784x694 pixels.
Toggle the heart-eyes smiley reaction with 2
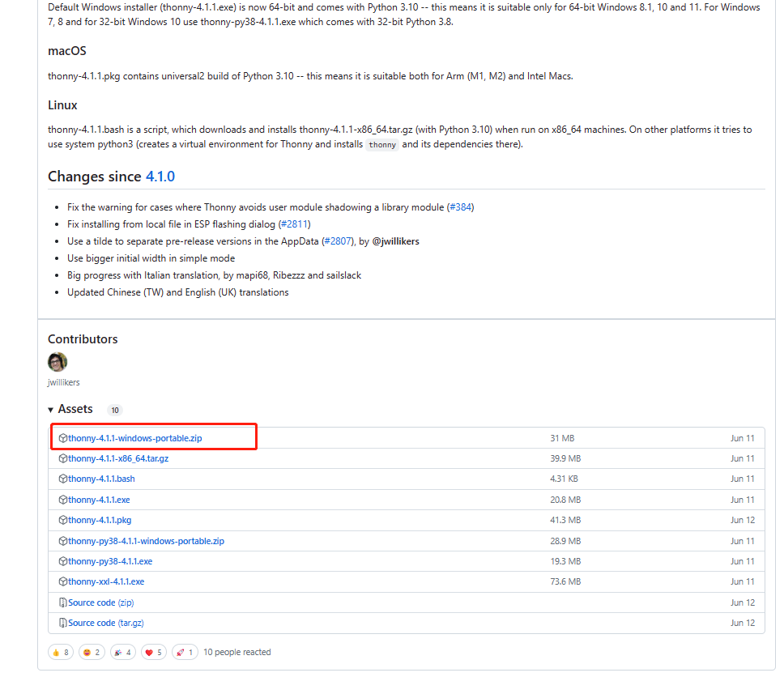tap(92, 653)
